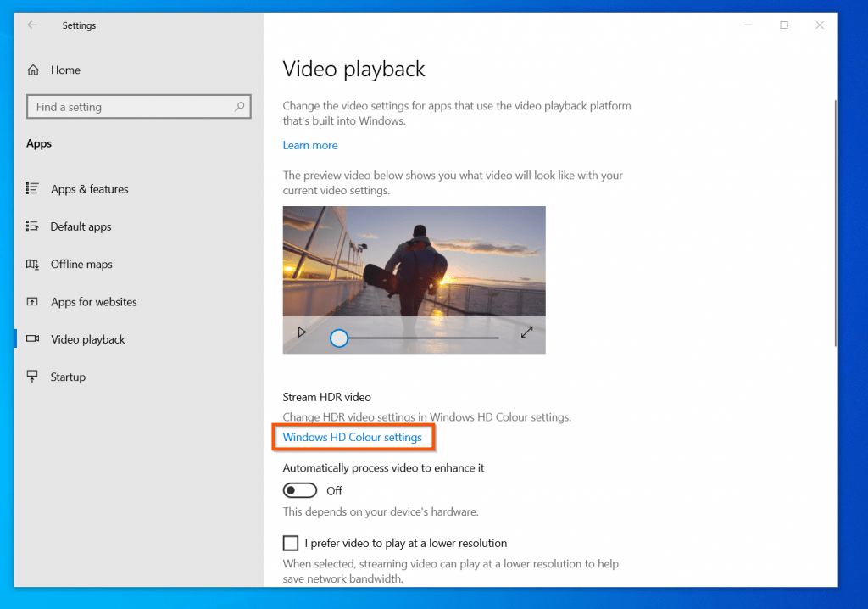
Task: Click the Home house icon
Action: 33,70
